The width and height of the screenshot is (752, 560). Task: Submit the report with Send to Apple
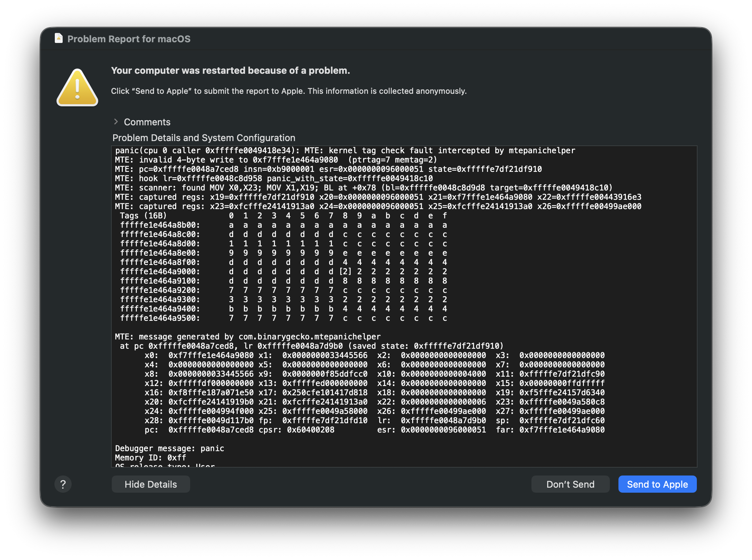[657, 484]
